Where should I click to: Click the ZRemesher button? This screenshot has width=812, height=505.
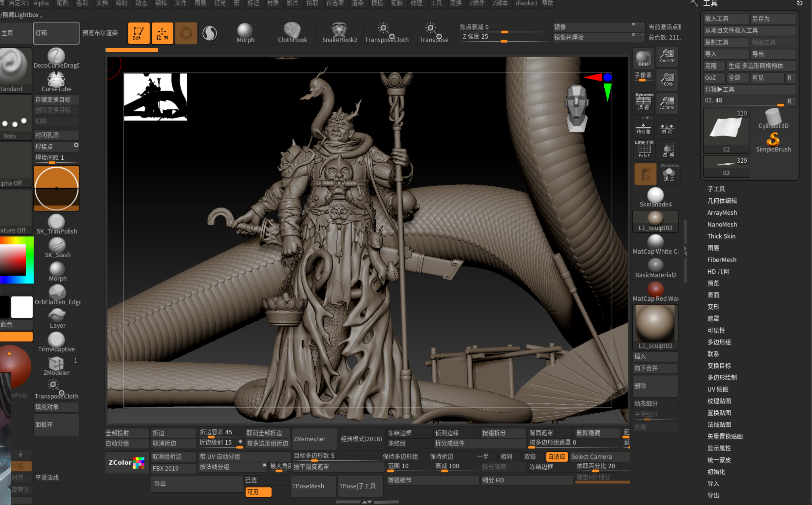[310, 439]
